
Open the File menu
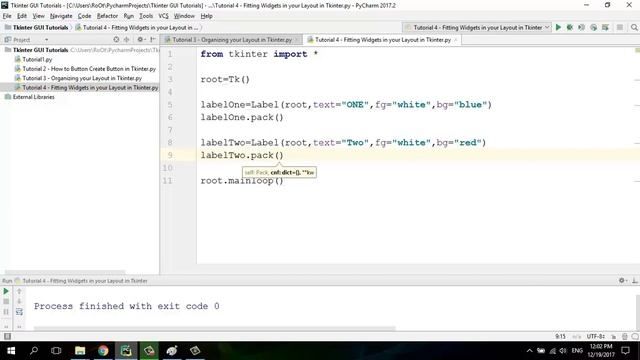click(7, 16)
